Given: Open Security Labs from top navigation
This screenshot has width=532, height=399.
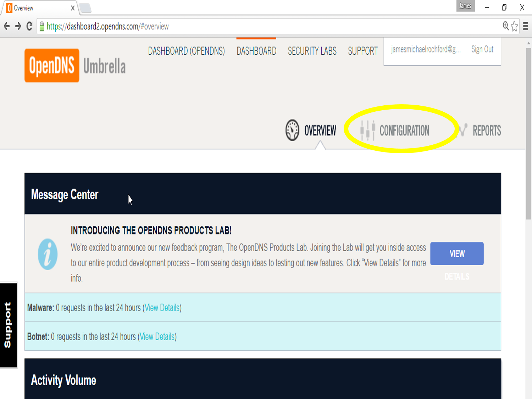Looking at the screenshot, I should click(x=312, y=51).
